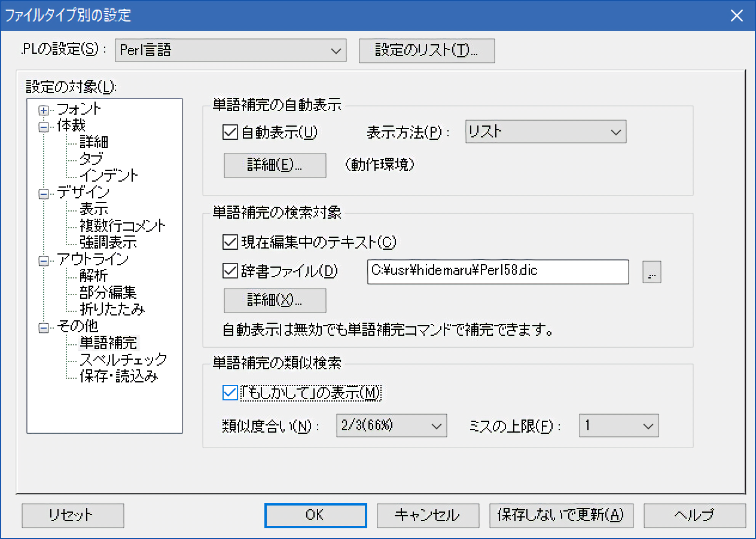Disable the 辞書ファイル checkbox

click(x=230, y=271)
